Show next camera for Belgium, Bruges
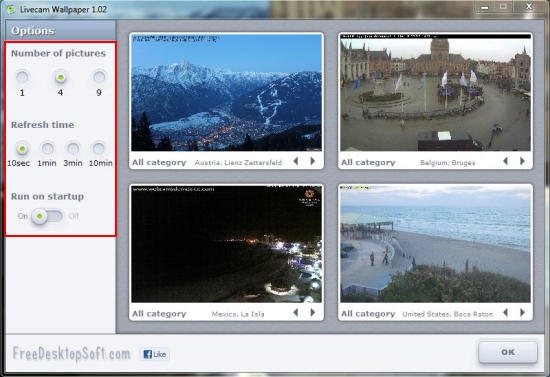Image resolution: width=550 pixels, height=377 pixels. [522, 161]
